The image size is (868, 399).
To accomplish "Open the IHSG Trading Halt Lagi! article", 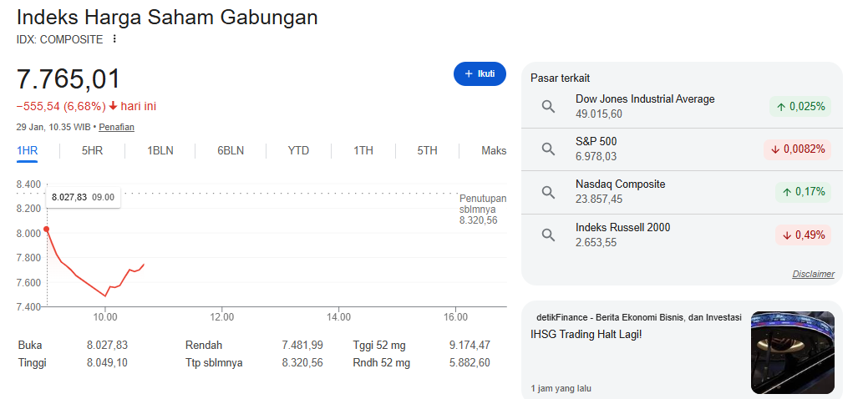I will tap(586, 335).
